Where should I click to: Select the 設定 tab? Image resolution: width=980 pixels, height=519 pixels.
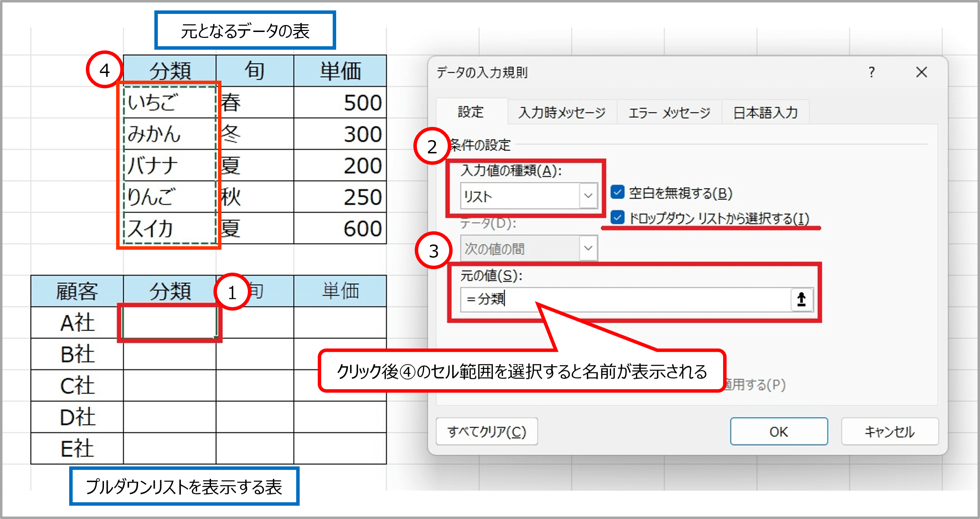click(x=471, y=112)
